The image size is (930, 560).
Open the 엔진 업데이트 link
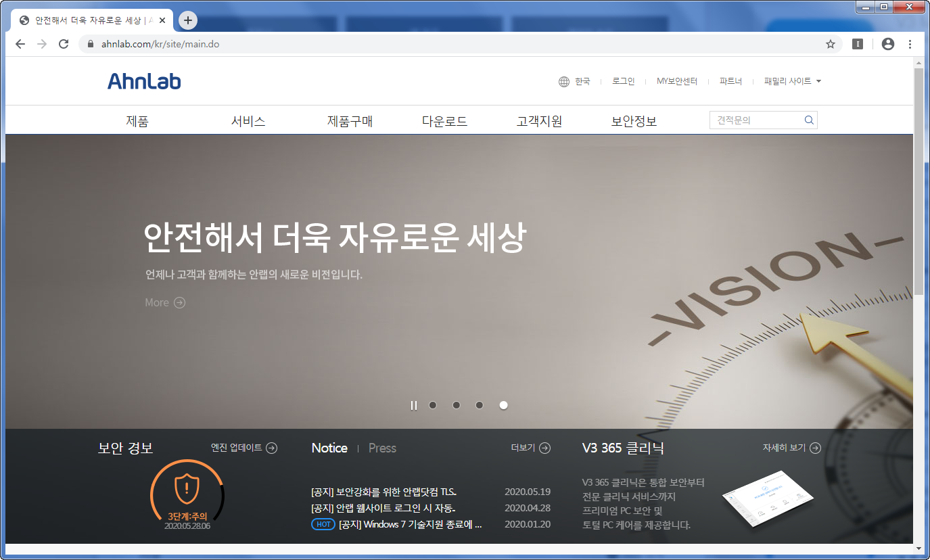tap(244, 448)
